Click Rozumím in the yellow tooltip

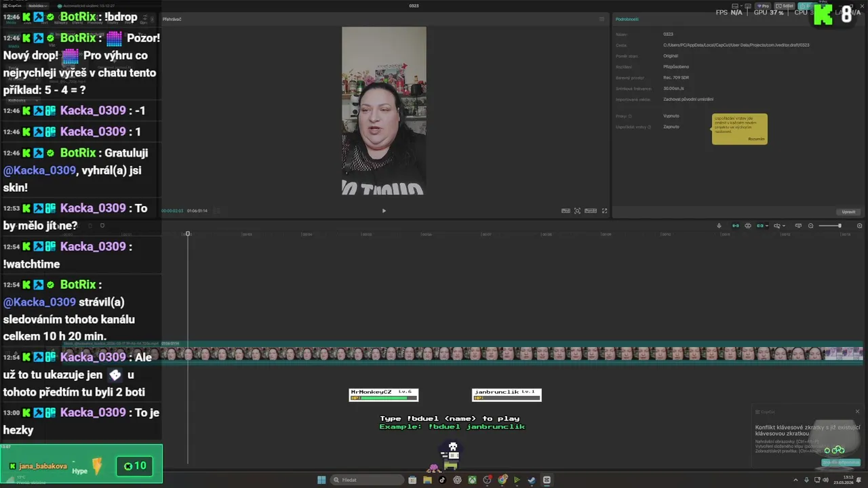756,139
